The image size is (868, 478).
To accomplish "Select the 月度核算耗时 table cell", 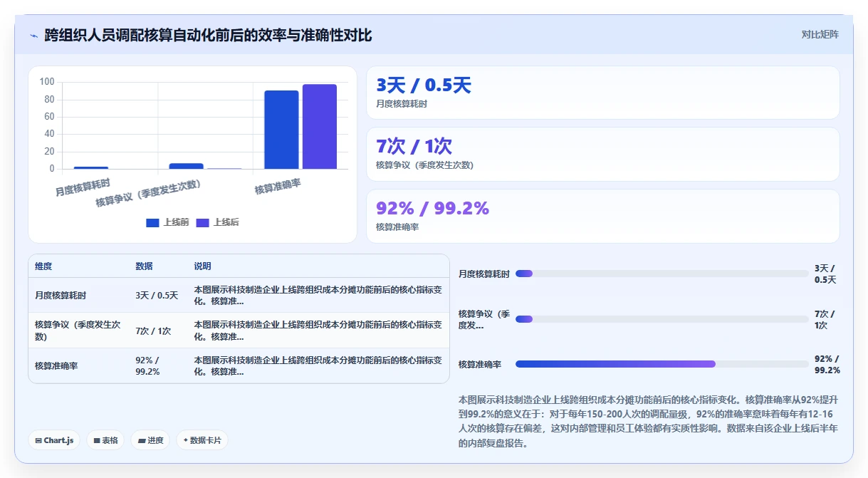I will [x=79, y=295].
